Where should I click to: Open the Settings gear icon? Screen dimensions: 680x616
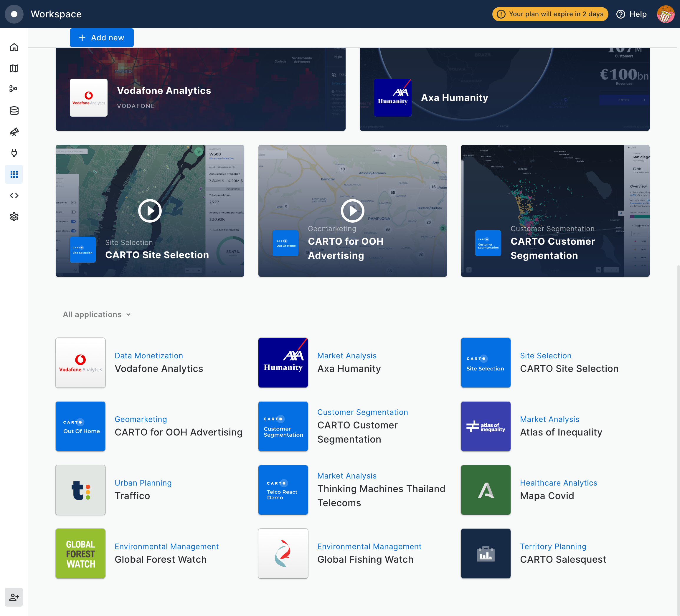tap(14, 217)
